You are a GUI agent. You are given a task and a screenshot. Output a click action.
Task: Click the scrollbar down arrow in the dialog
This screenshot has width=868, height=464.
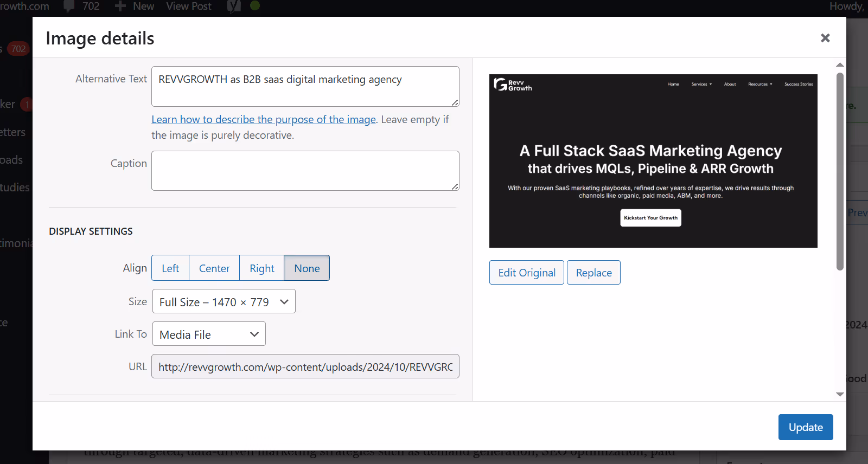tap(840, 395)
